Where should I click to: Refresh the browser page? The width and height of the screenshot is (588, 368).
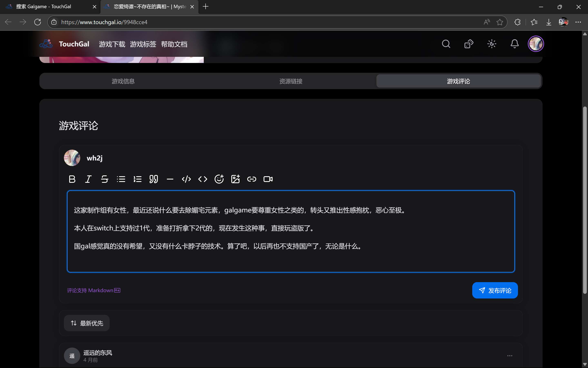(x=38, y=22)
